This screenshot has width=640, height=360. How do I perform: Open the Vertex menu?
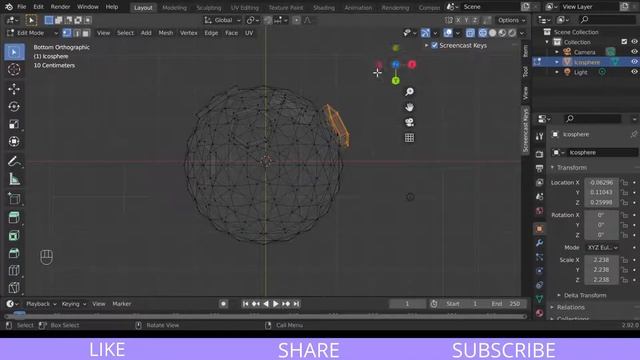pyautogui.click(x=189, y=33)
